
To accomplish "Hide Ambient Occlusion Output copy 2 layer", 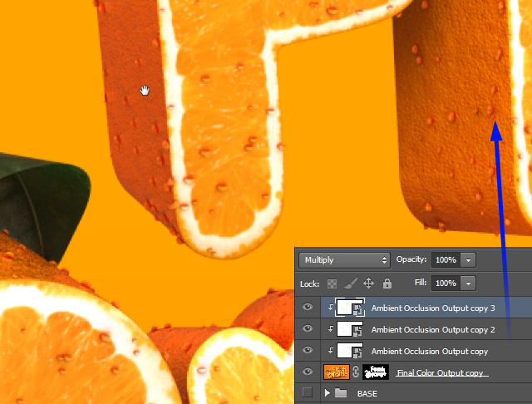I will 308,328.
